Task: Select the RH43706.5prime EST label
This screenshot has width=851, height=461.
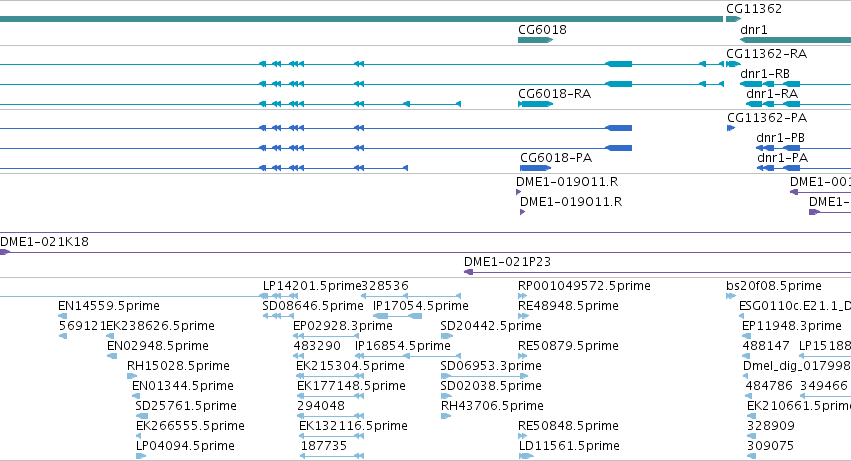Action: 492,407
